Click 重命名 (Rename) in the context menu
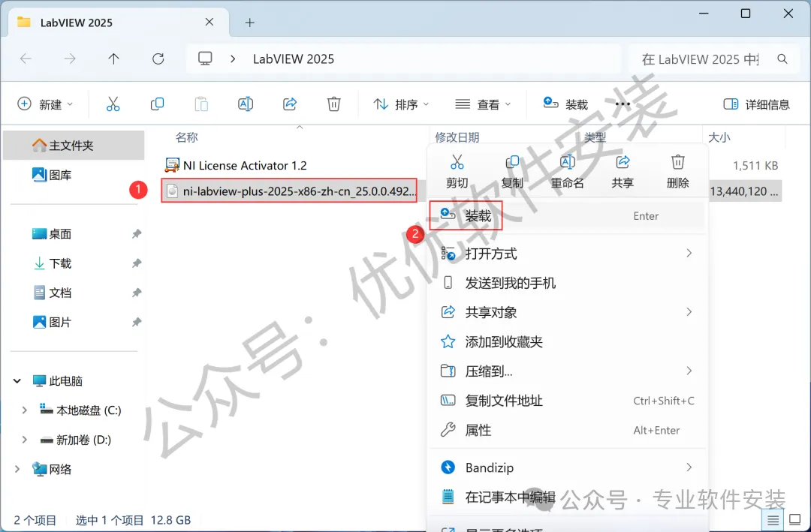 pyautogui.click(x=568, y=172)
